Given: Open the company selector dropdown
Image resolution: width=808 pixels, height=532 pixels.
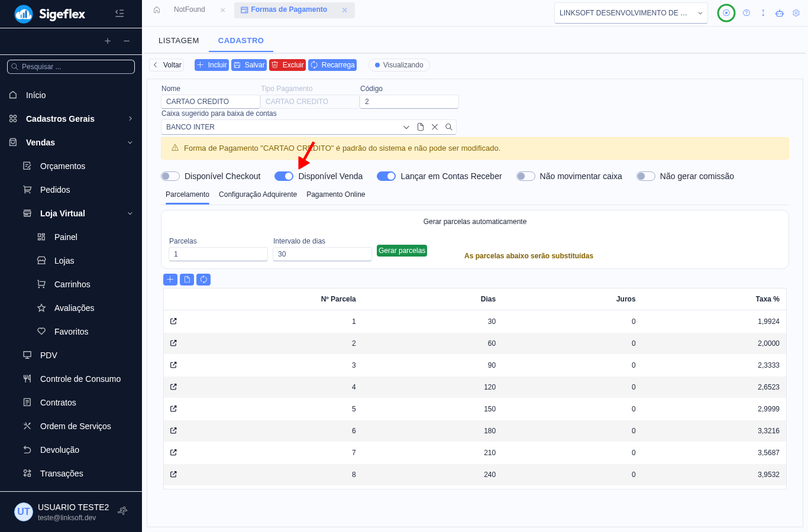Looking at the screenshot, I should click(631, 13).
